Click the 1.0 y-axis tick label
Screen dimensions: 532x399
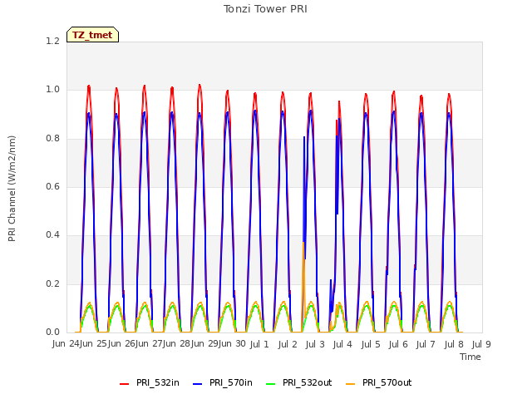[52, 90]
